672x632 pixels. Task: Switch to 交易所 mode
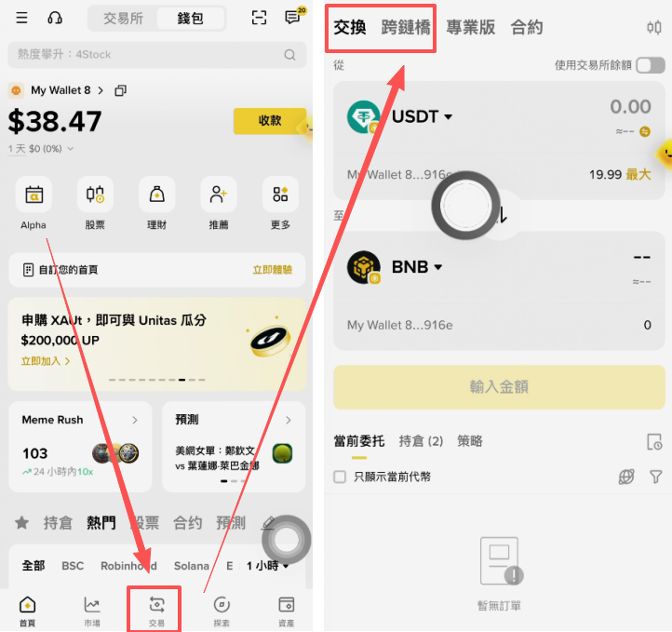(x=123, y=19)
